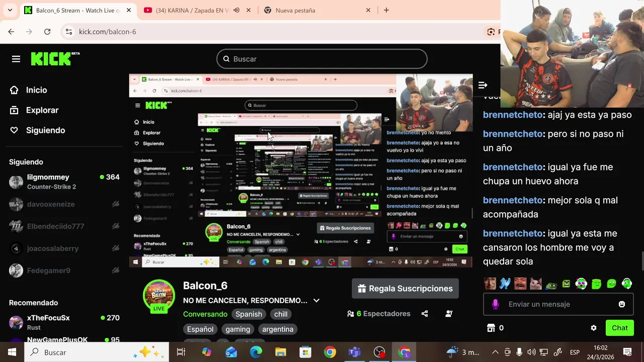The image size is (644, 362).
Task: Share the Balcon_6 stream via share icon
Action: (425, 314)
